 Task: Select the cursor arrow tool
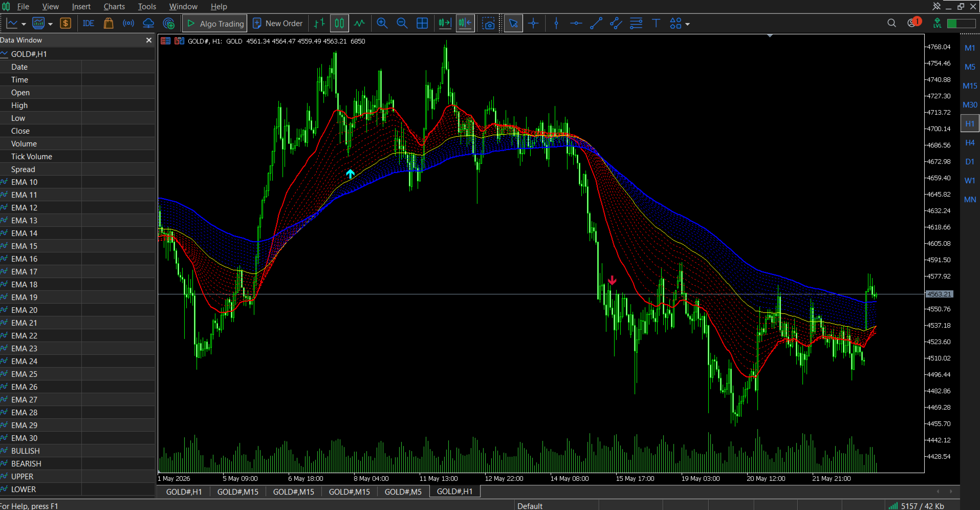pyautogui.click(x=513, y=24)
